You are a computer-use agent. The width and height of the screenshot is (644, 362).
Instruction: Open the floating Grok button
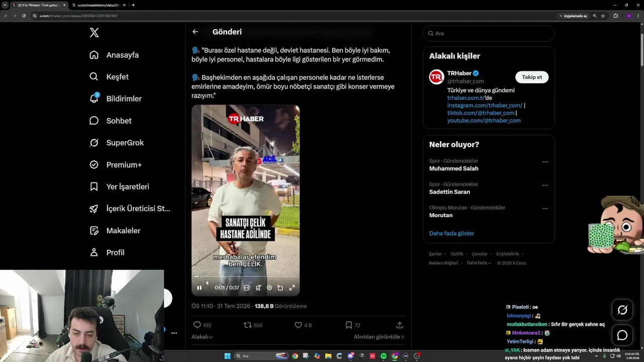click(x=622, y=310)
